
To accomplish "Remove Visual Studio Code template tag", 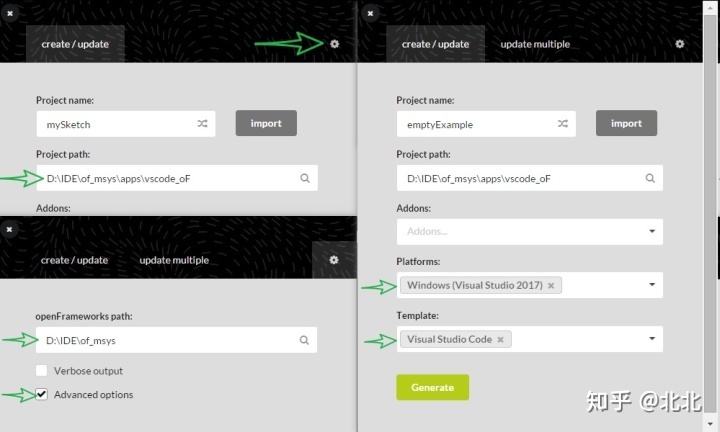I will click(501, 340).
